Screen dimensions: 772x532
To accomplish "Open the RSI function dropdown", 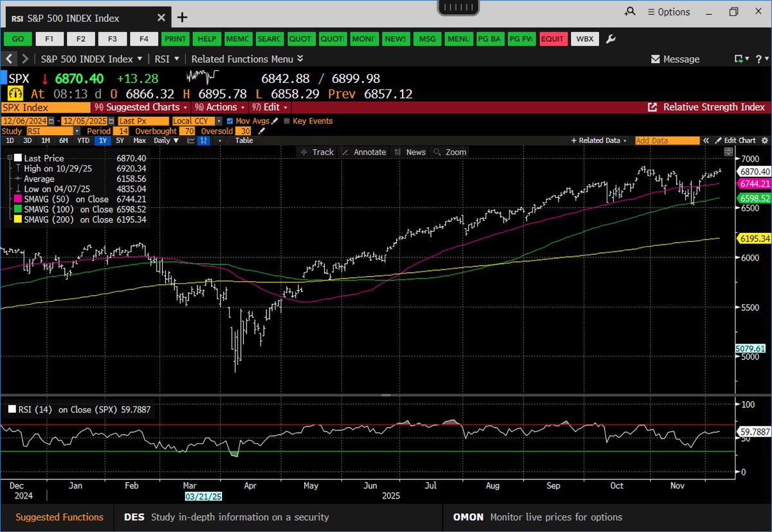I will (168, 59).
